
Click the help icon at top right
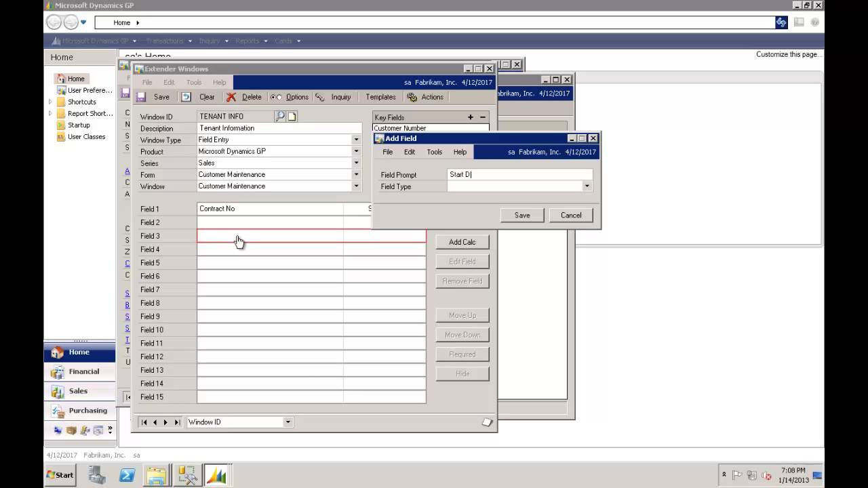click(815, 22)
